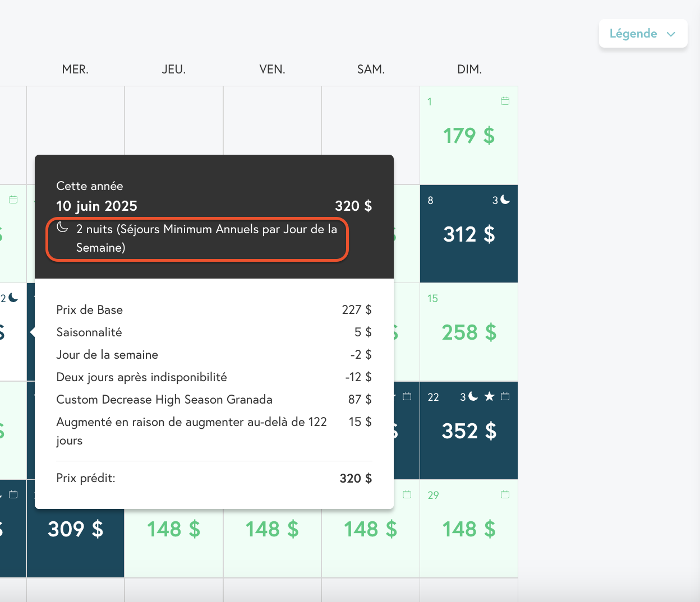Select day 29 priced 148 $
The height and width of the screenshot is (602, 700).
(469, 529)
